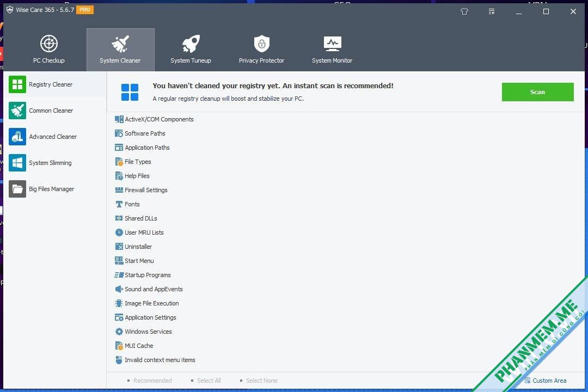Select the 'Startup Programs' text label
588x392 pixels.
(x=148, y=275)
